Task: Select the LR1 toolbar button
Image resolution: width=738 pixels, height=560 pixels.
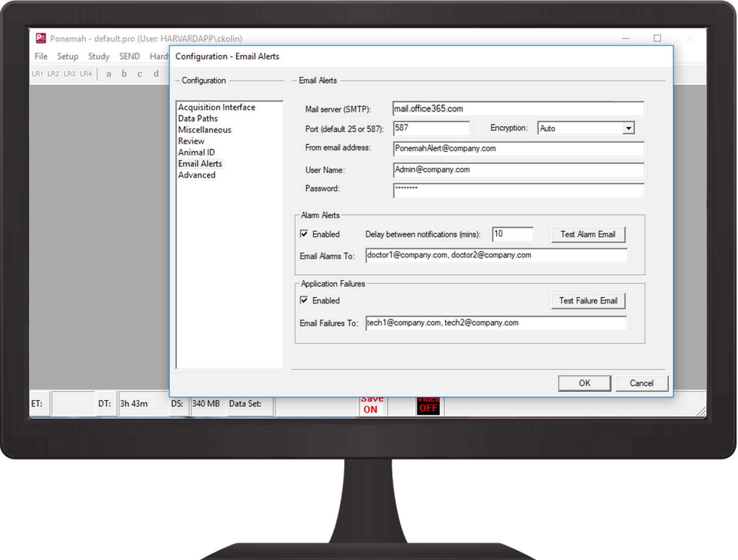Action: (x=38, y=74)
